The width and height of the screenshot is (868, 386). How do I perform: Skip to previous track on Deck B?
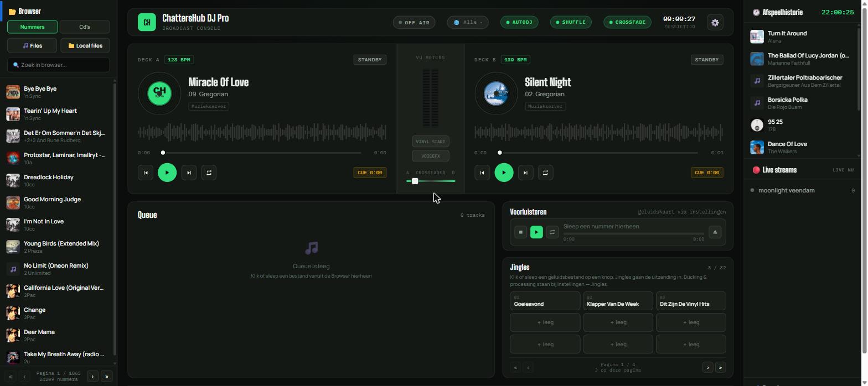(482, 173)
